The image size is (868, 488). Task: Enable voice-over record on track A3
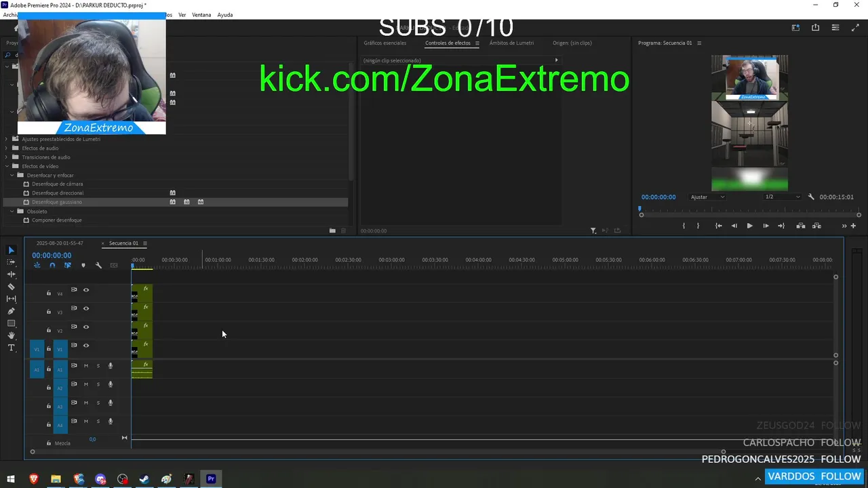pos(111,403)
